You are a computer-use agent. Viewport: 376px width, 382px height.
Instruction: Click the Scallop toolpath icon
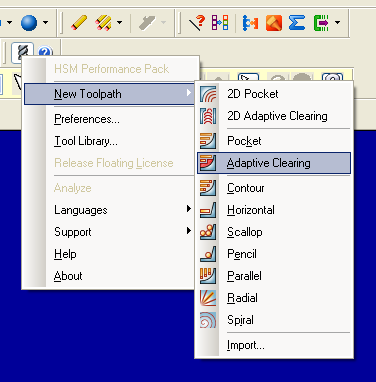coord(208,232)
